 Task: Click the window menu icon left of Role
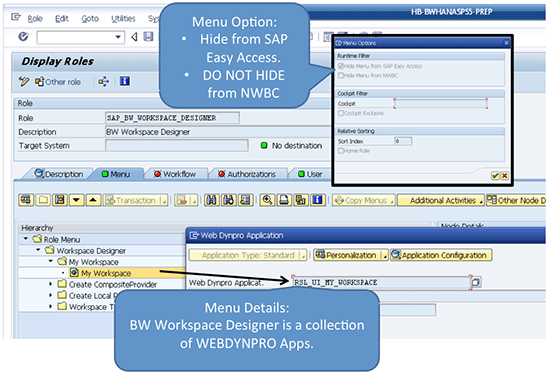pos(16,17)
